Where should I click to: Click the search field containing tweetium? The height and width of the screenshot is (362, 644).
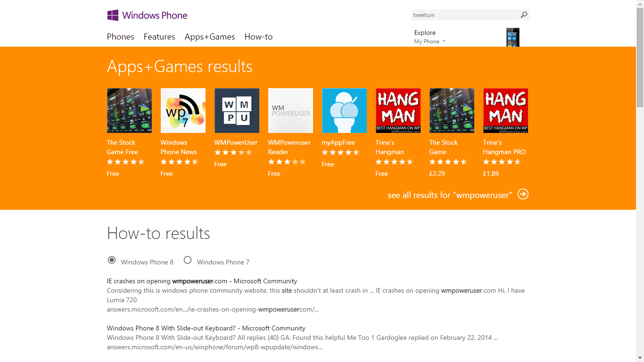point(465,15)
